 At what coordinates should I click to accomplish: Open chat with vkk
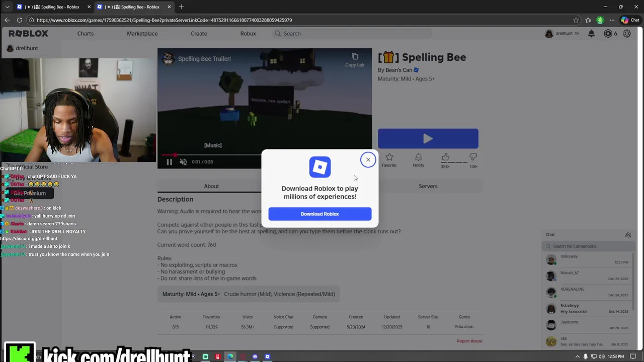coord(588,341)
